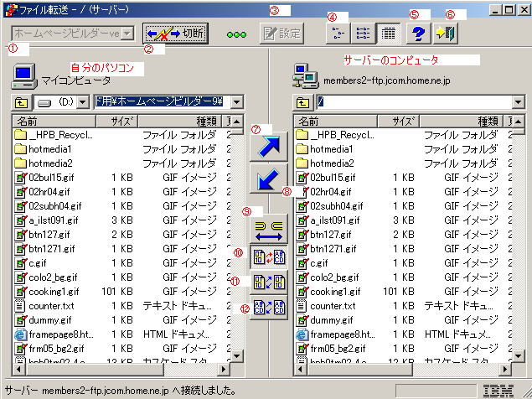Click the folder synchronize button in the center
The image size is (532, 399).
[x=269, y=229]
